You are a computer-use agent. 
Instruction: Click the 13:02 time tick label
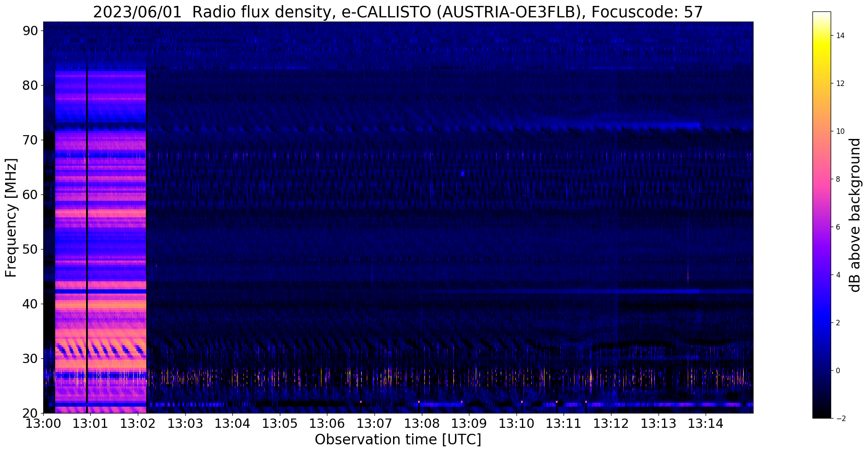click(x=138, y=424)
